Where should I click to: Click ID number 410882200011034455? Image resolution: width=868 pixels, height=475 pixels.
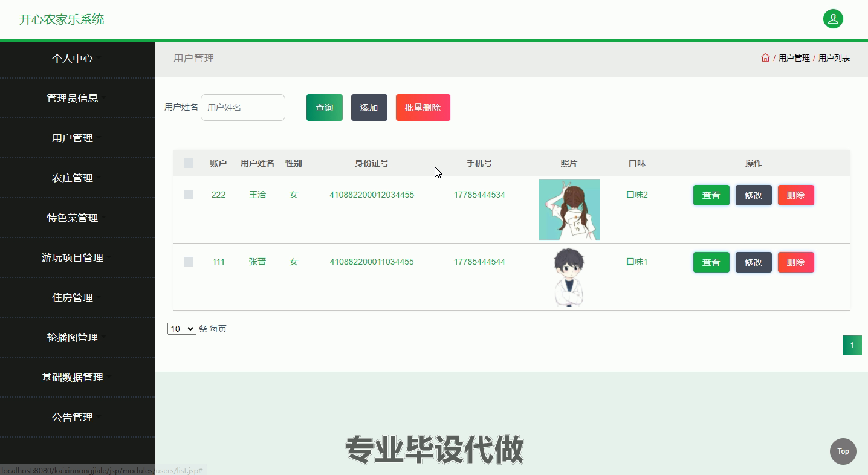click(372, 262)
